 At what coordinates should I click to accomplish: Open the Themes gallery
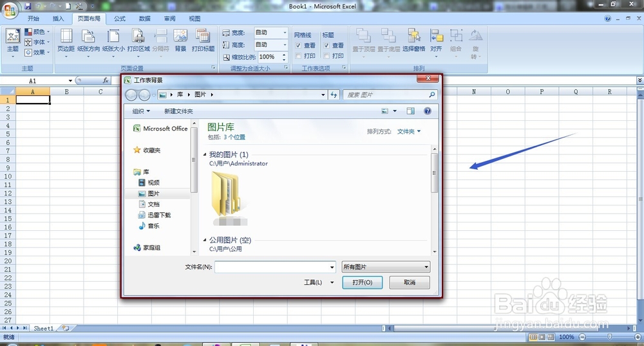tap(13, 44)
